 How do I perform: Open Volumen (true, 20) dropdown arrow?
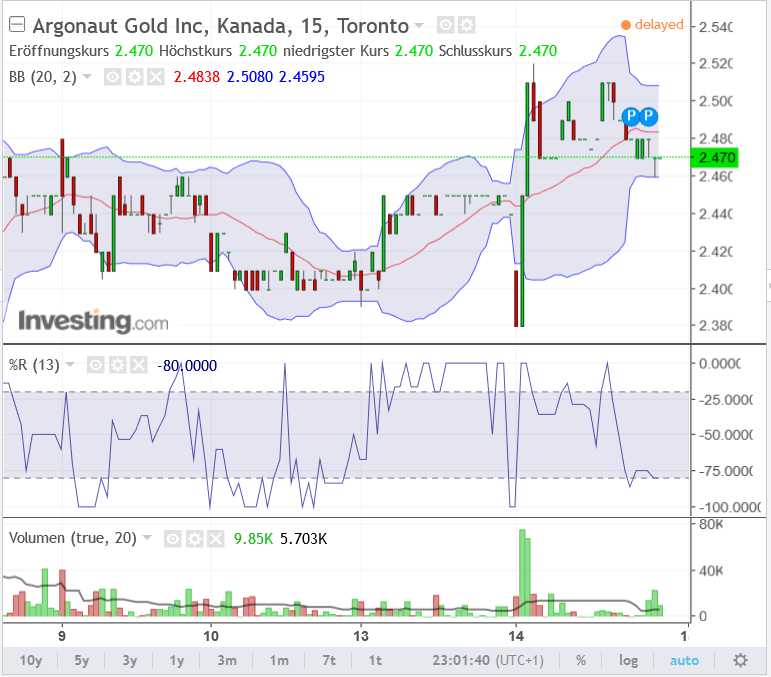click(147, 538)
